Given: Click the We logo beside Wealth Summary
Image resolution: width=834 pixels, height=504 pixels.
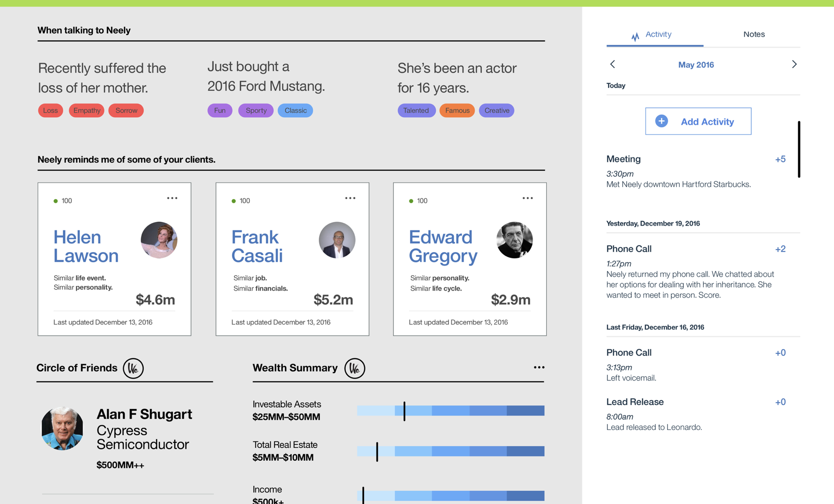Looking at the screenshot, I should [x=354, y=368].
